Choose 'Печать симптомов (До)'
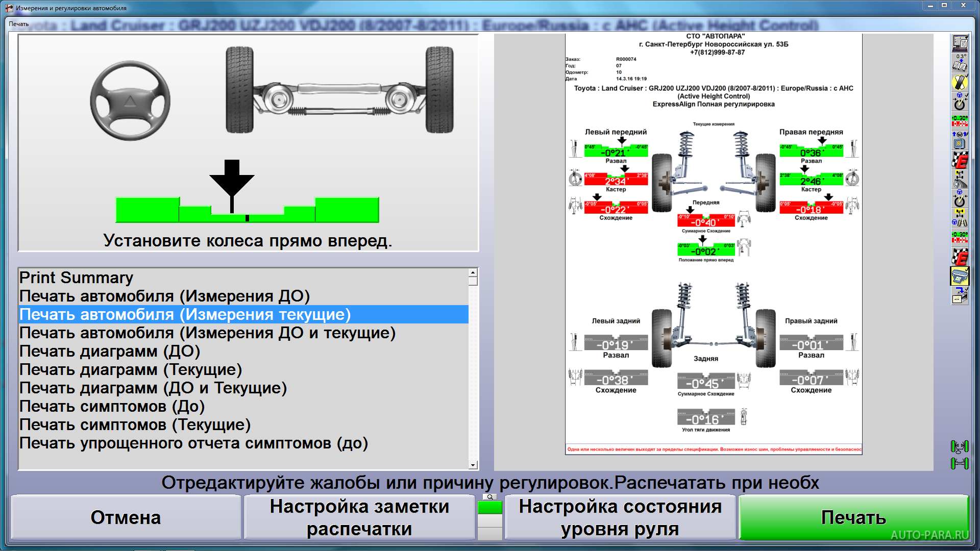980x551 pixels. [x=243, y=406]
